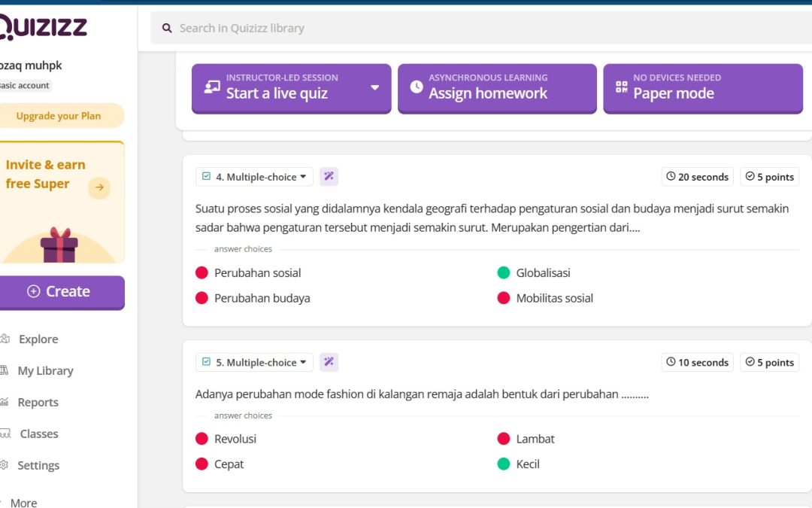Open question 4 Multiple-choice type dropdown
The height and width of the screenshot is (508, 812).
pyautogui.click(x=254, y=177)
